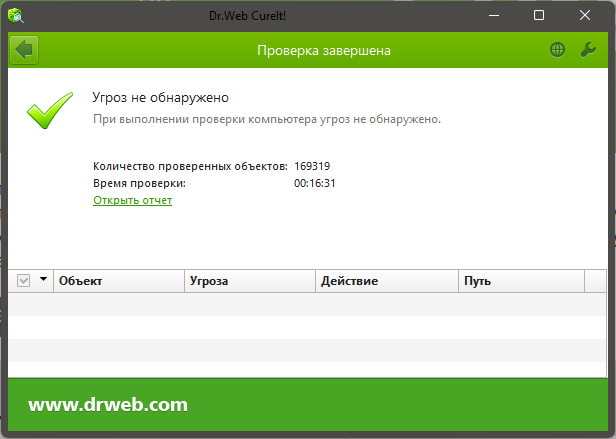Image resolution: width=616 pixels, height=439 pixels.
Task: Click the Dr.Web app icon in title bar
Action: click(x=17, y=15)
